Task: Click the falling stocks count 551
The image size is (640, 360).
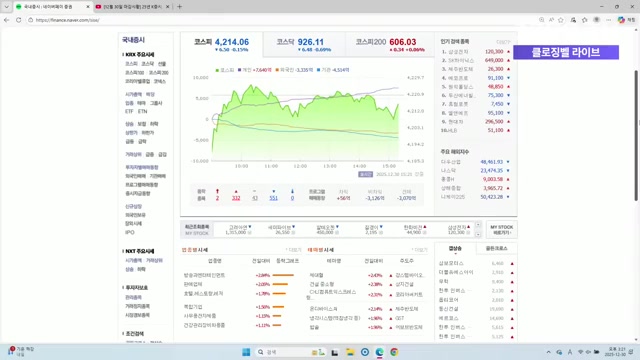Action: [273, 198]
